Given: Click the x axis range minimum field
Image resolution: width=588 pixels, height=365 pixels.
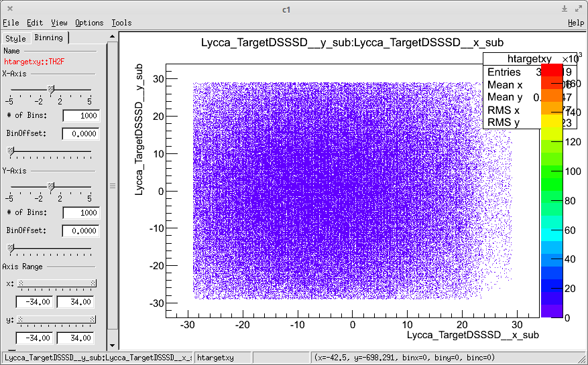Looking at the screenshot, I should [34, 302].
